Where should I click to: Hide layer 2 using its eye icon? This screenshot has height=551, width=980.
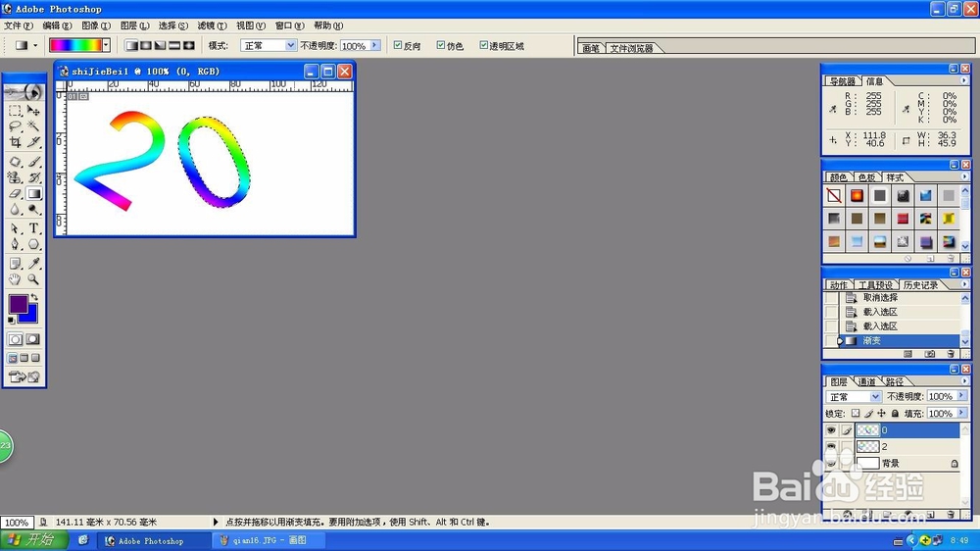coord(831,446)
